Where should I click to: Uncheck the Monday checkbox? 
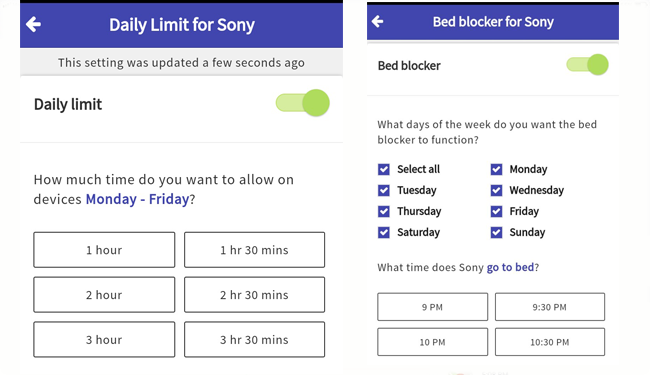coord(496,169)
